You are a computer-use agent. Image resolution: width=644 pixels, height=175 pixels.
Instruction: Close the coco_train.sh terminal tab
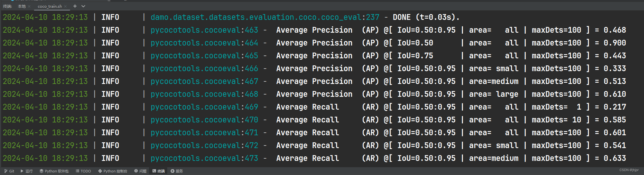coord(65,6)
